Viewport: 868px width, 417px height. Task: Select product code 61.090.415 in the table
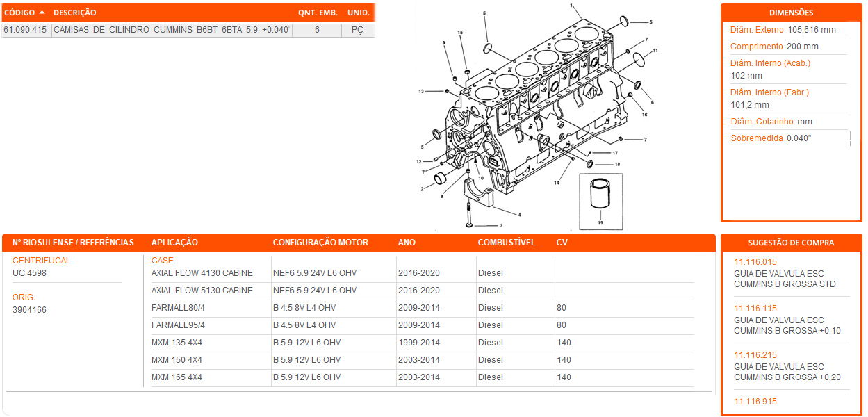pyautogui.click(x=26, y=31)
